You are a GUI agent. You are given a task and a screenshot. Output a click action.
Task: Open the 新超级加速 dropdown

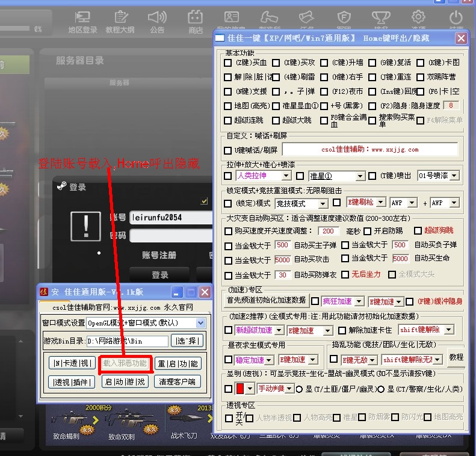pos(259,330)
